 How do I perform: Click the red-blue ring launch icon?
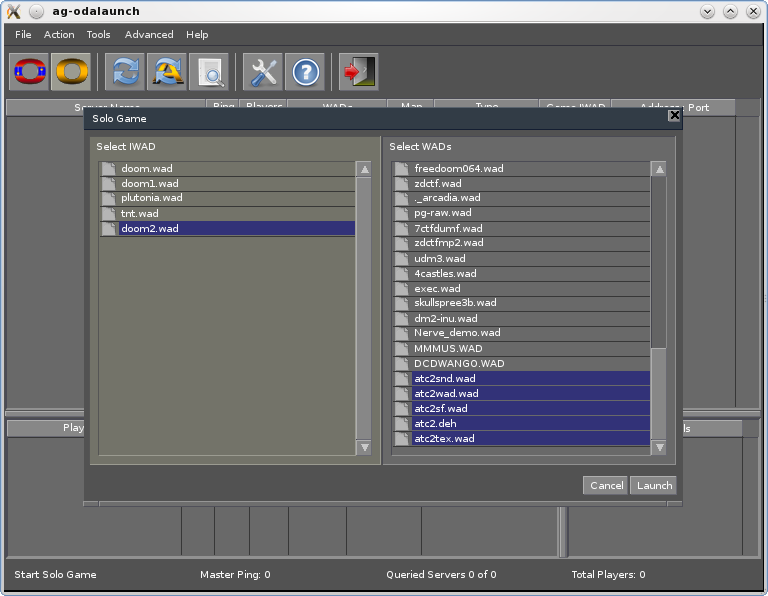[29, 72]
